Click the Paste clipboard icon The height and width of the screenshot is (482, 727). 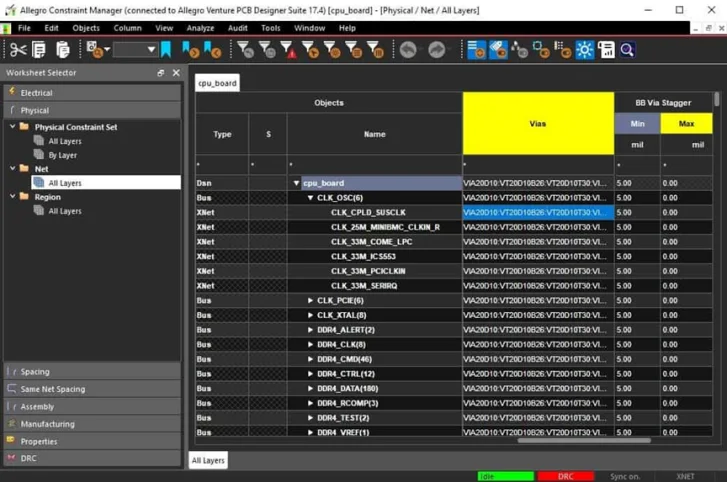pos(62,49)
